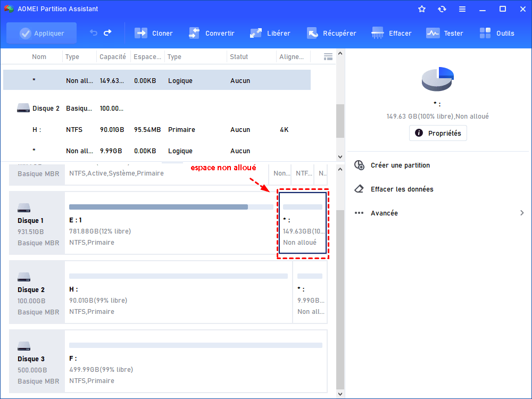Viewport: 532px width, 399px height.
Task: Click the Propriétés button
Action: [x=438, y=133]
